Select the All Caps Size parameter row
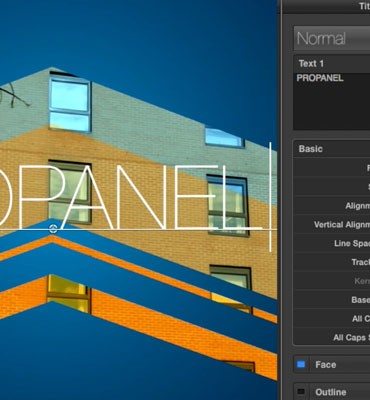 pos(332,337)
